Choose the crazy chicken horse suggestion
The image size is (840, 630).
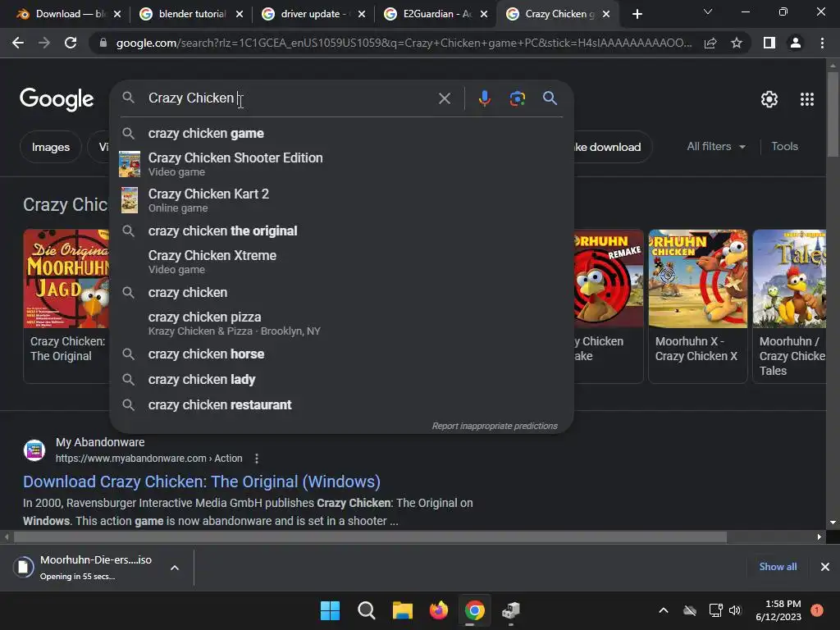[x=341, y=354]
